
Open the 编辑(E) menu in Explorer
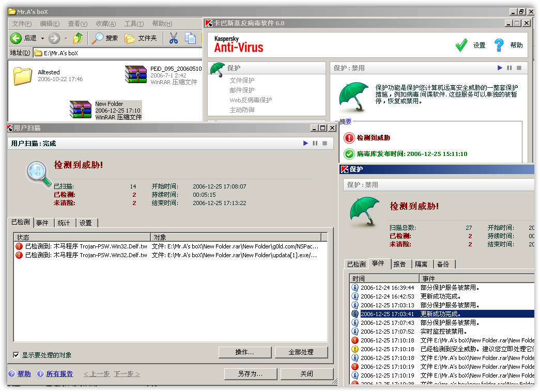tap(50, 24)
